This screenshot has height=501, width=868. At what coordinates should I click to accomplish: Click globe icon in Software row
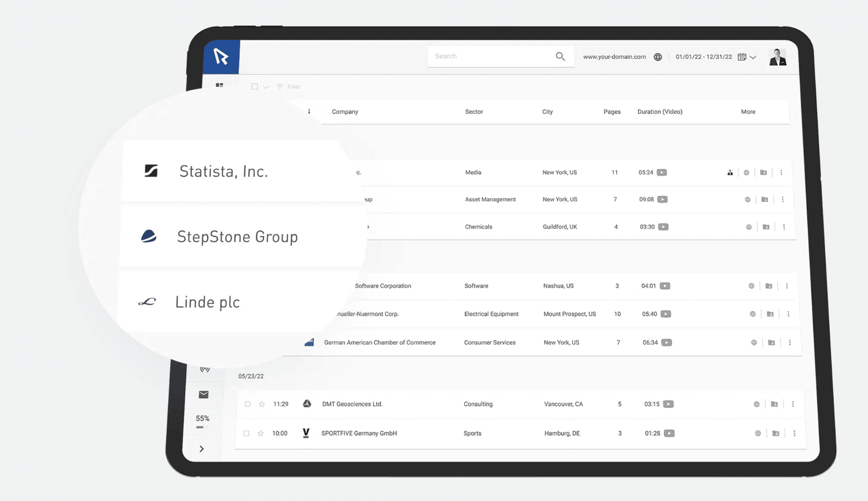point(752,286)
